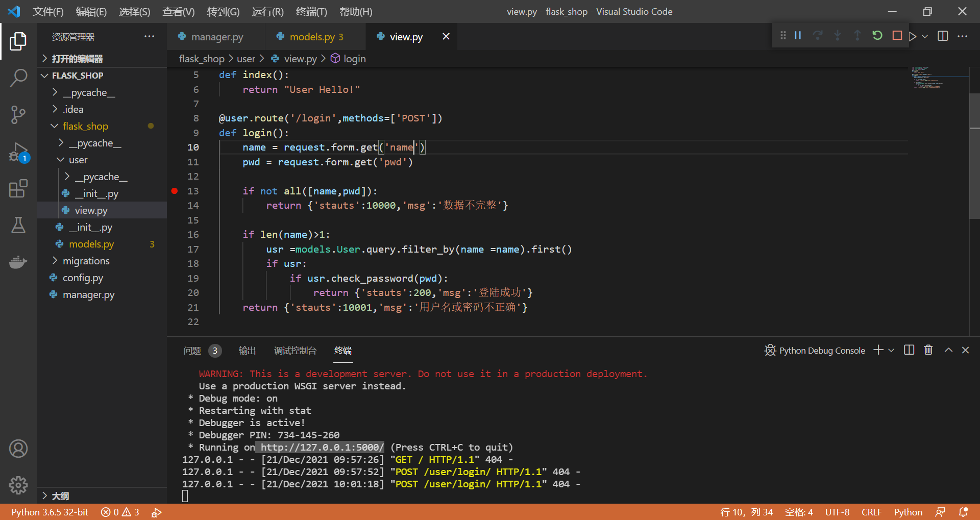The image size is (980, 520).
Task: Switch to the manager.py editor tab
Action: coord(216,37)
